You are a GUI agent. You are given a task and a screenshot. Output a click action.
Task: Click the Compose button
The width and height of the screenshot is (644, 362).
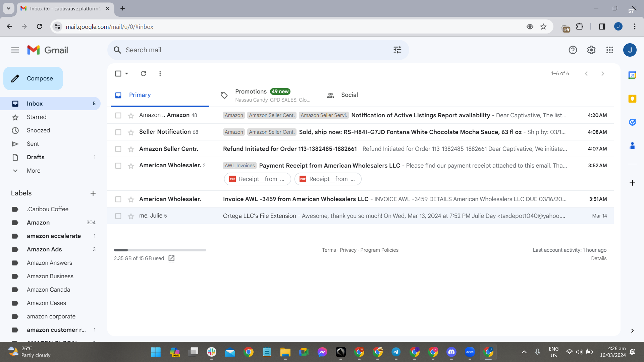(x=33, y=78)
